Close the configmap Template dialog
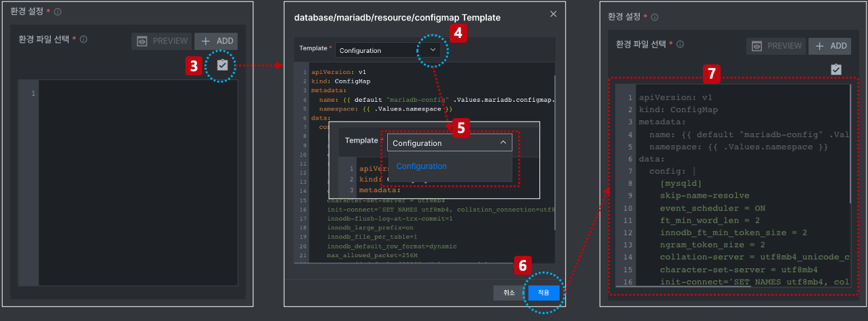 554,14
